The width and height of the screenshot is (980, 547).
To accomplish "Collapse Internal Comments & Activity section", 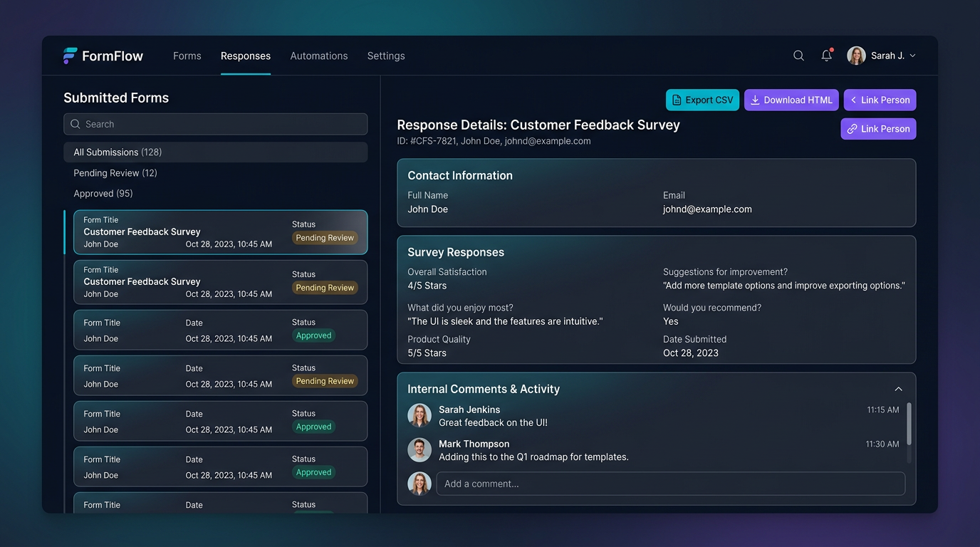I will [898, 389].
